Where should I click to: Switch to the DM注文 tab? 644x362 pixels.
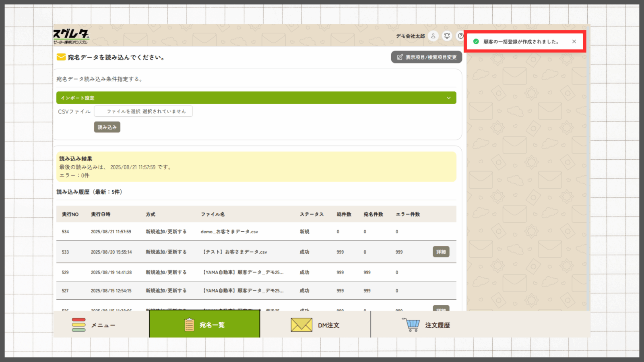pyautogui.click(x=315, y=325)
